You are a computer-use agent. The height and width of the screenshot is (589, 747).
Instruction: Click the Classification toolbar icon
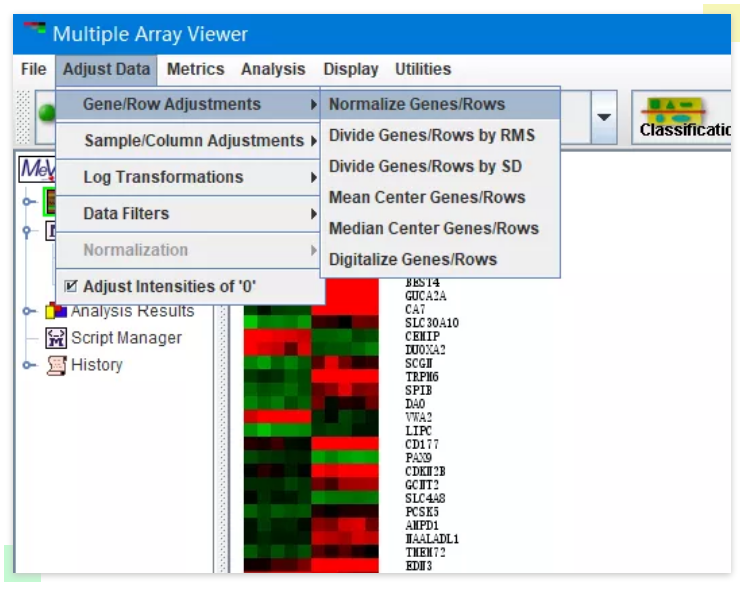[x=683, y=116]
